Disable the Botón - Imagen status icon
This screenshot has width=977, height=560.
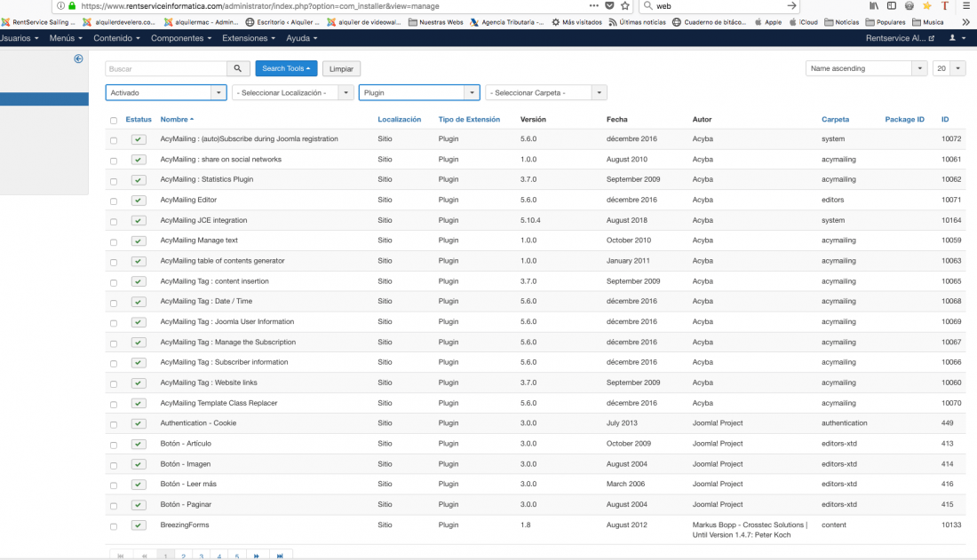(x=139, y=464)
